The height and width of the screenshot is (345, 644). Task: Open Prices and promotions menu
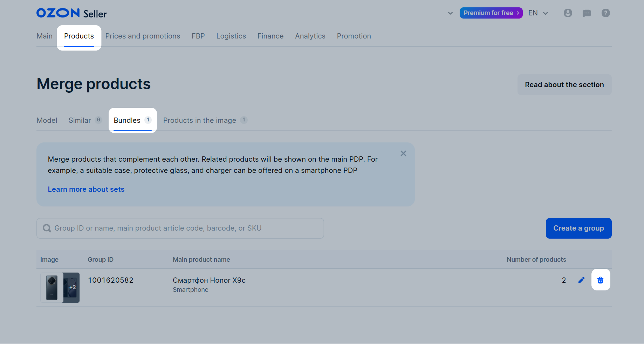(x=143, y=36)
